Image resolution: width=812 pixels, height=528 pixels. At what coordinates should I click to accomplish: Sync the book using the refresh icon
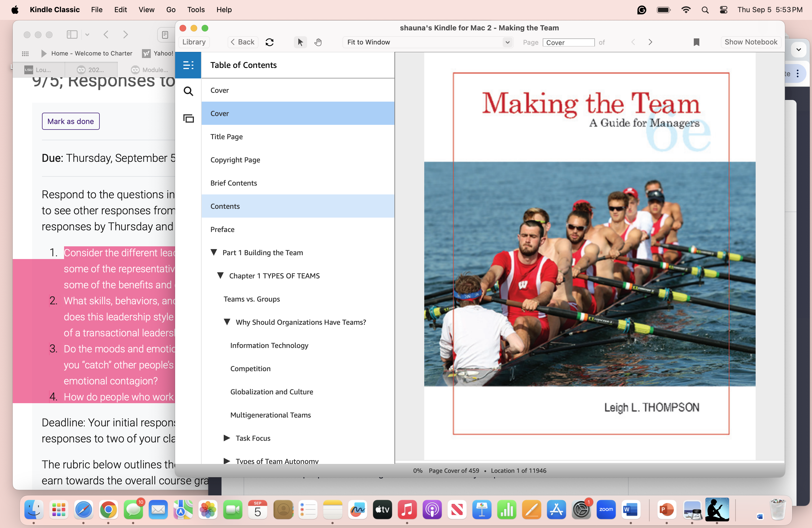click(269, 42)
